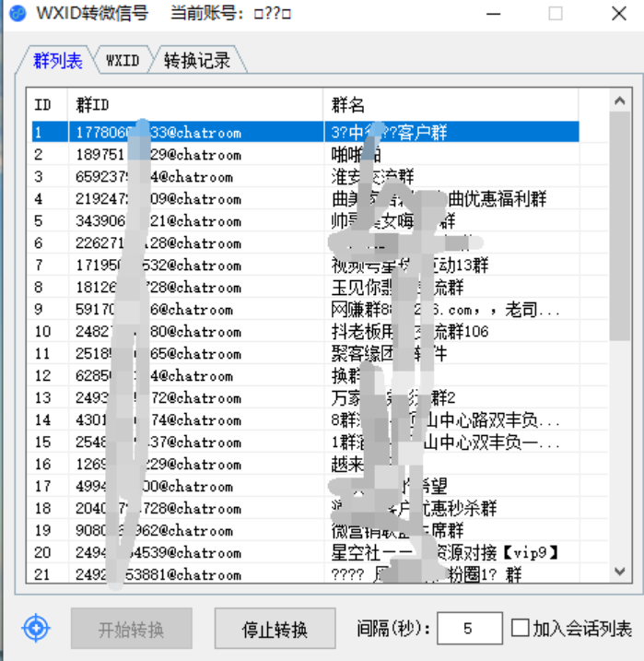
Task: Select row 10 starting 抖老板
Action: (x=305, y=331)
